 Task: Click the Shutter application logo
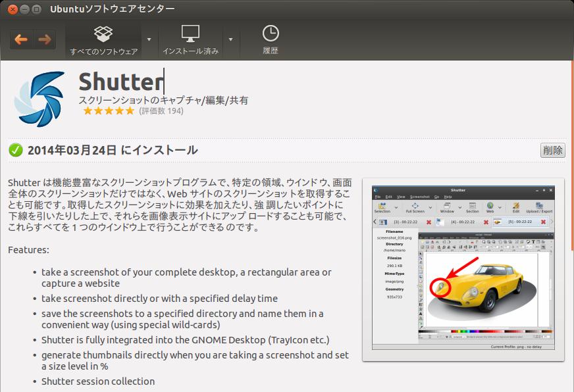pyautogui.click(x=39, y=99)
